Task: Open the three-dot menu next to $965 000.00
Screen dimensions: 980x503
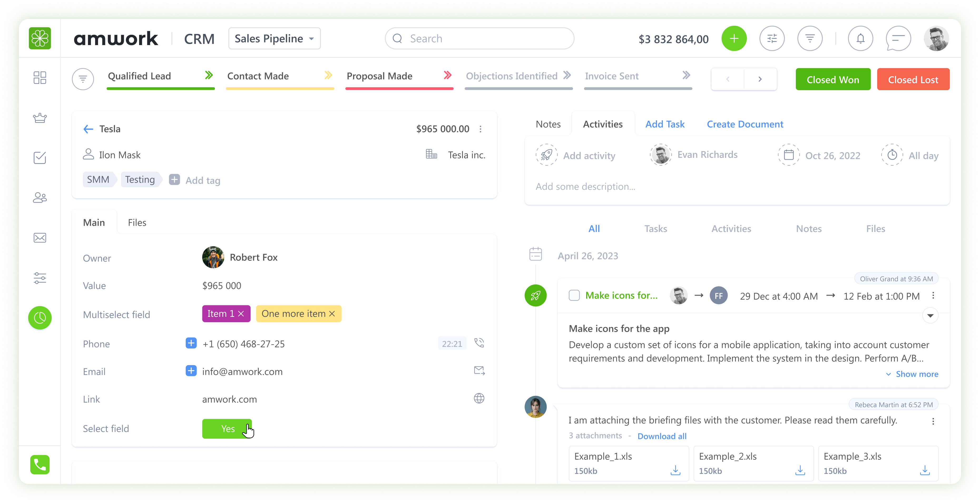Action: point(481,129)
